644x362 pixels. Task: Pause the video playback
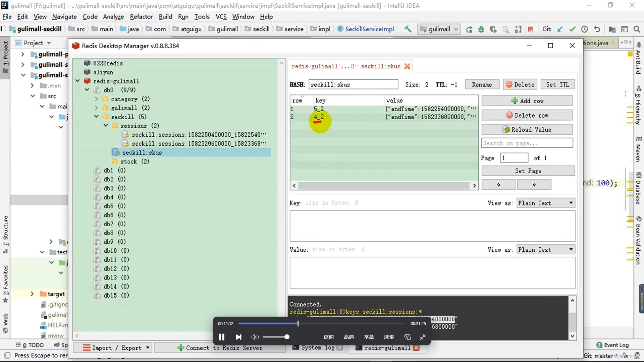tap(221, 337)
